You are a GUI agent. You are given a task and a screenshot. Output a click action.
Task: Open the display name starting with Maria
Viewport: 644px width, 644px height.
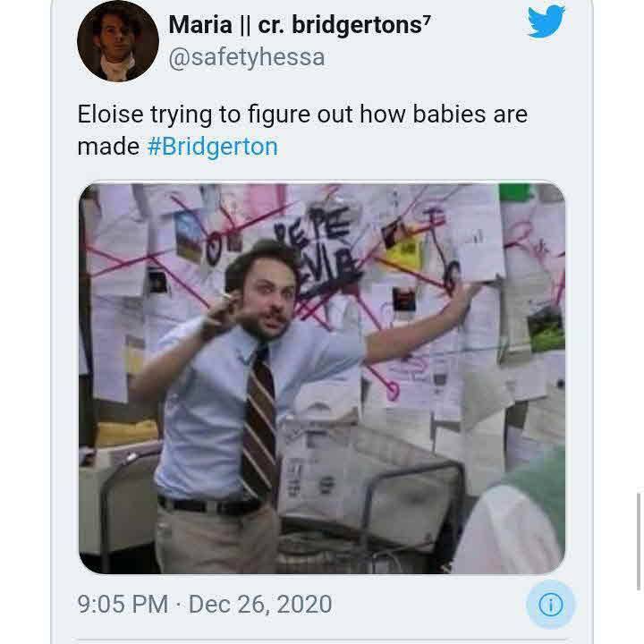point(300,25)
